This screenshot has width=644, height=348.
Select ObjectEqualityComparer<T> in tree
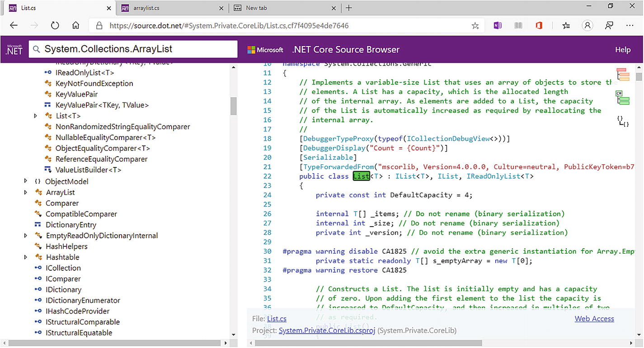[102, 148]
